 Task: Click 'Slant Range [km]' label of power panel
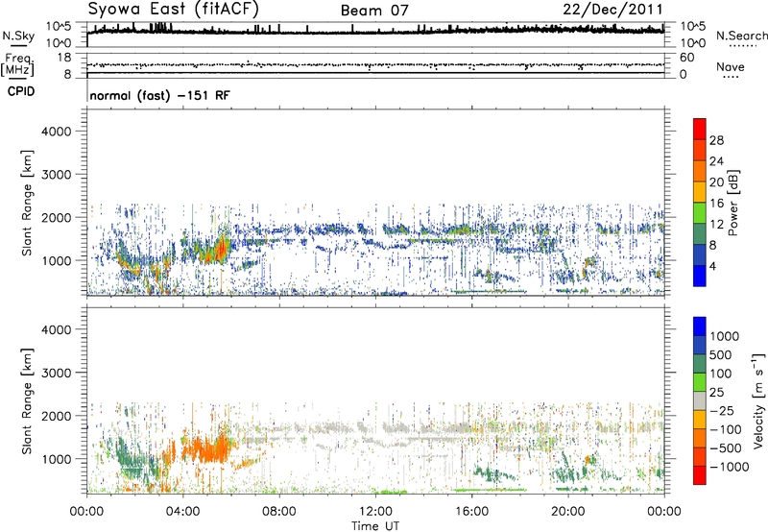(x=27, y=203)
